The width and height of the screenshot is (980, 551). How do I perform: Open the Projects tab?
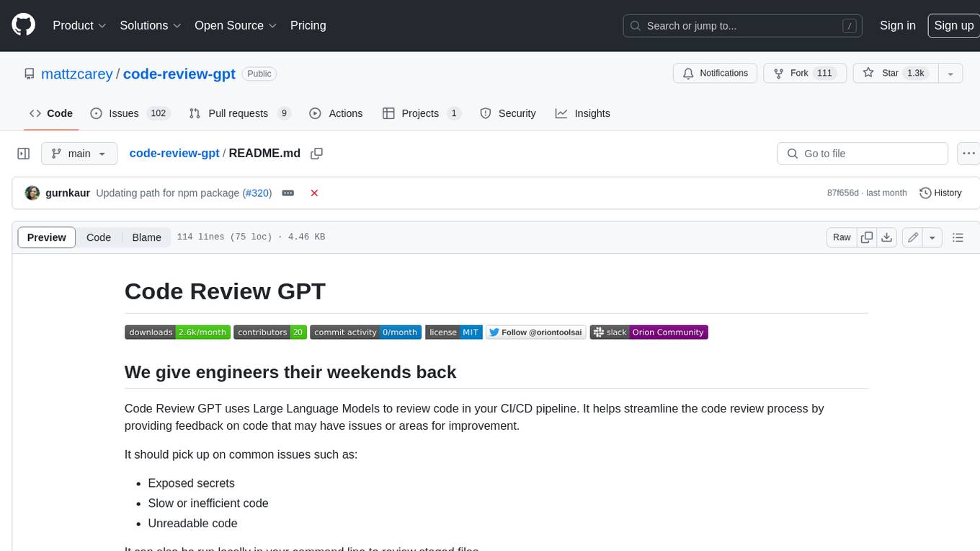[x=422, y=113]
